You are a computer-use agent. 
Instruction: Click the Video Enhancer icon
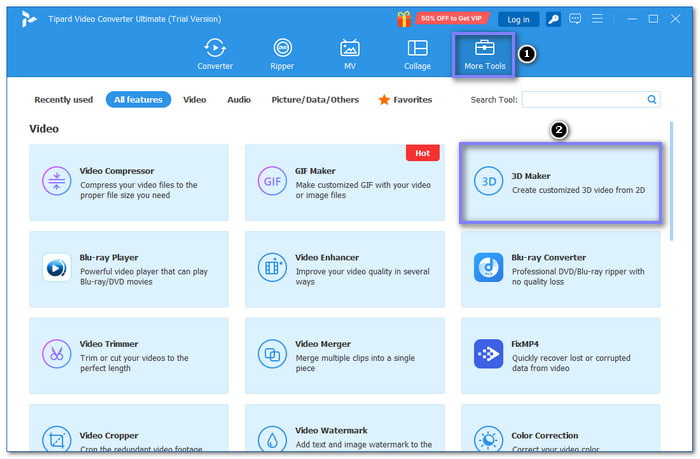pyautogui.click(x=272, y=267)
